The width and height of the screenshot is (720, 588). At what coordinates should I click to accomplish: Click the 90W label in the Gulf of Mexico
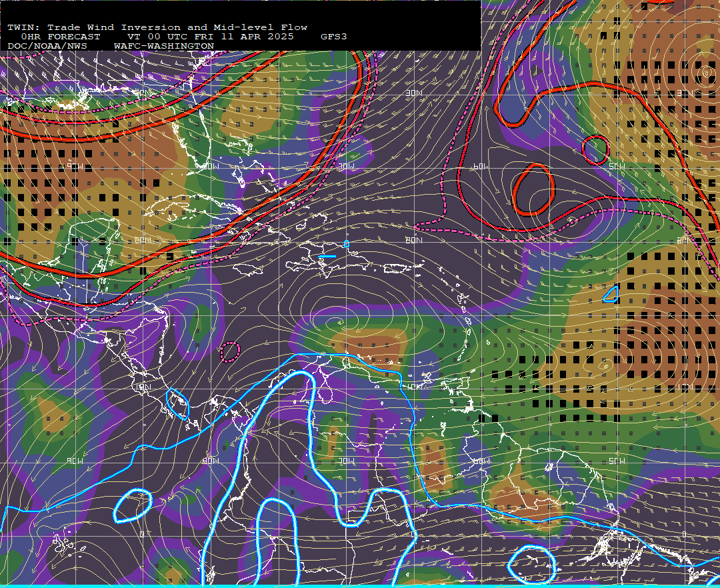pyautogui.click(x=75, y=166)
